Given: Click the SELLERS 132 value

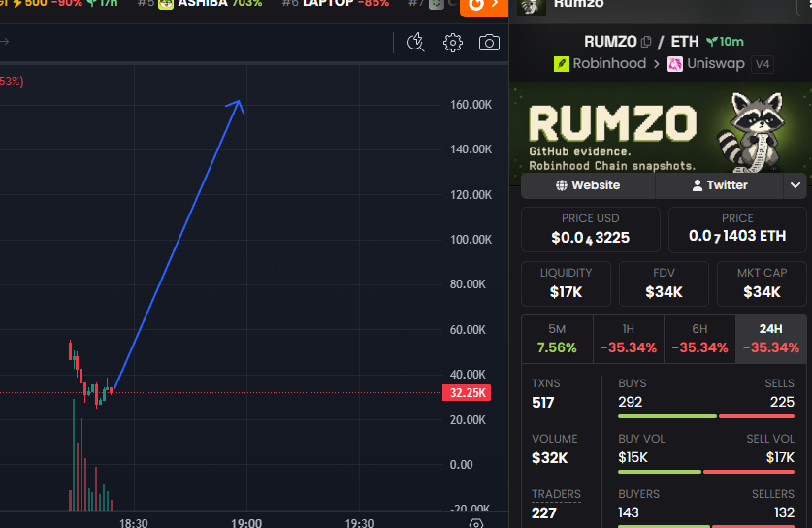Looking at the screenshot, I should [x=784, y=513].
